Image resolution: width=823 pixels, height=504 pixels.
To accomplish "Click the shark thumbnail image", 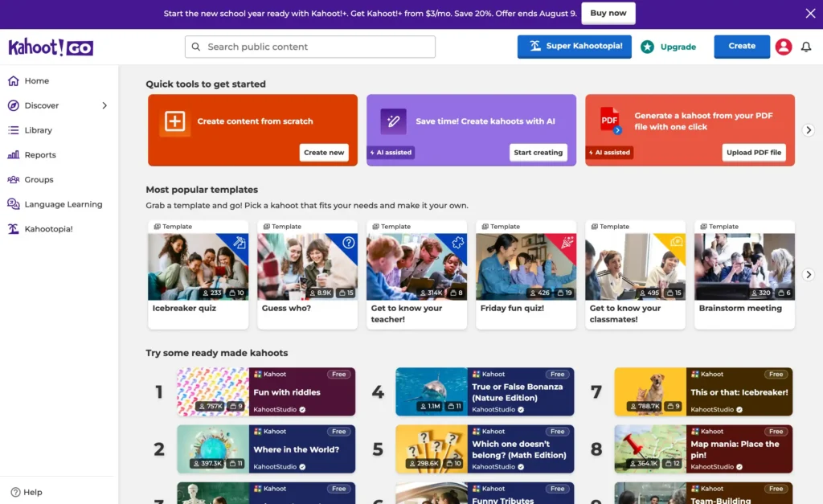I will pos(432,391).
